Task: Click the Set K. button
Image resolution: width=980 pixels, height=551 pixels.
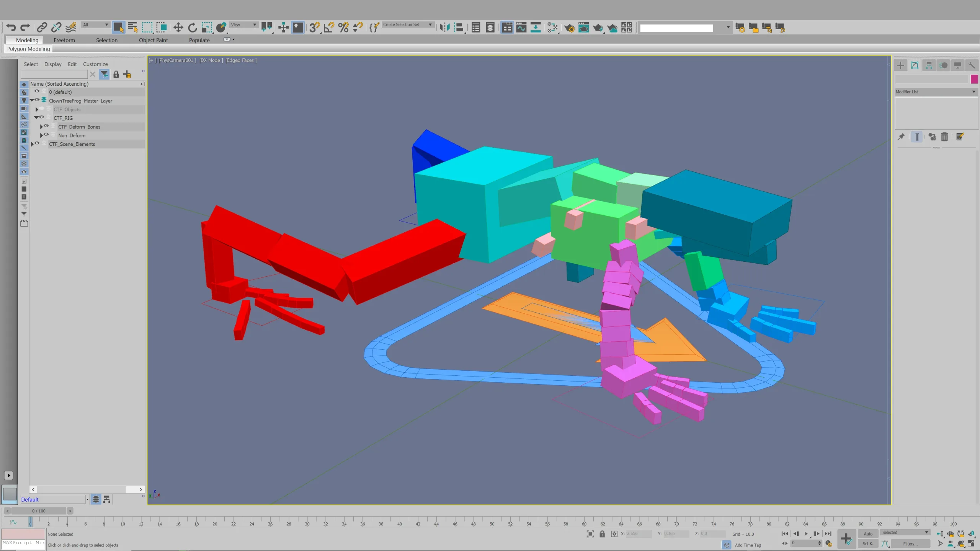Action: (868, 544)
